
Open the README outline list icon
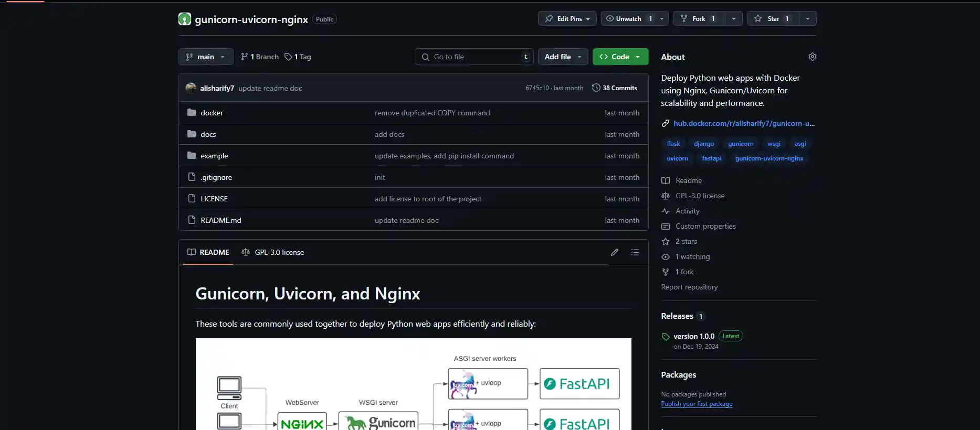tap(635, 252)
